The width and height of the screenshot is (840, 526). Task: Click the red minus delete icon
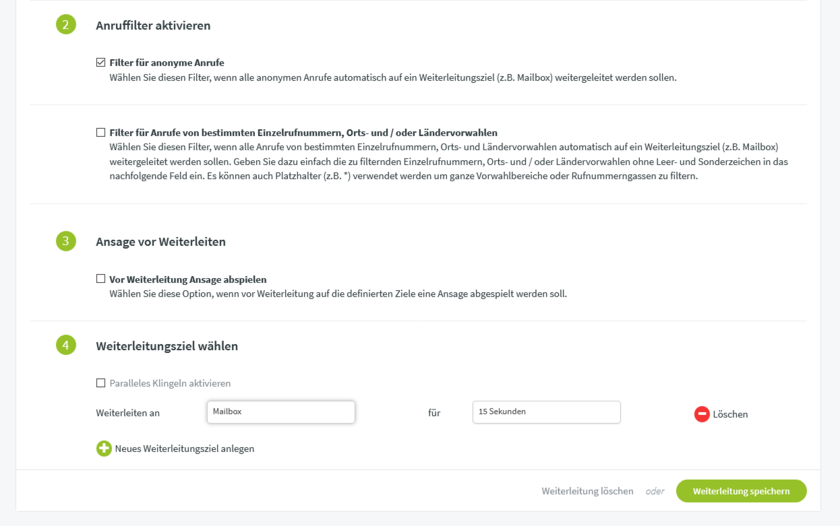click(702, 414)
